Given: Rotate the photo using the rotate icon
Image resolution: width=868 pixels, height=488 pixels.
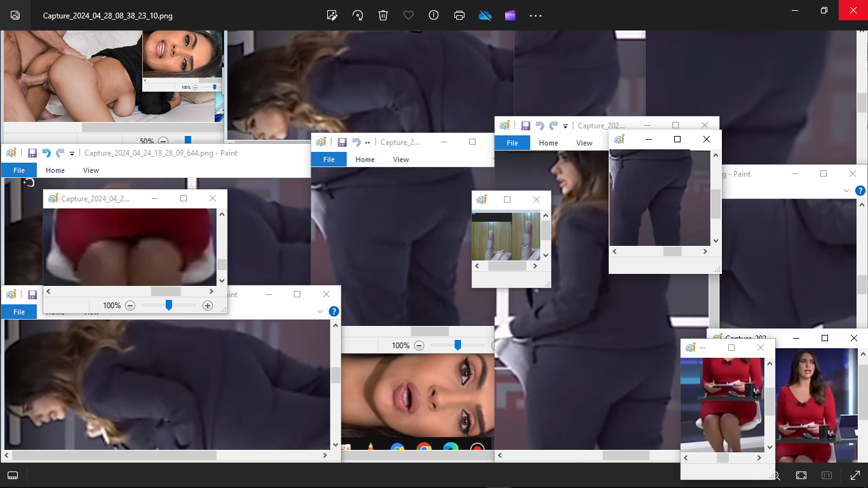Looking at the screenshot, I should click(358, 15).
